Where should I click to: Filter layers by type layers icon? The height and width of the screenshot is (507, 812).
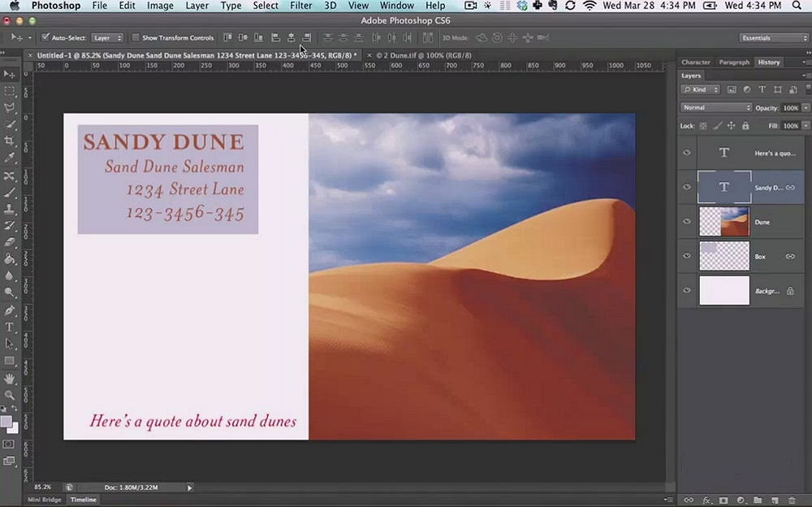(x=762, y=89)
